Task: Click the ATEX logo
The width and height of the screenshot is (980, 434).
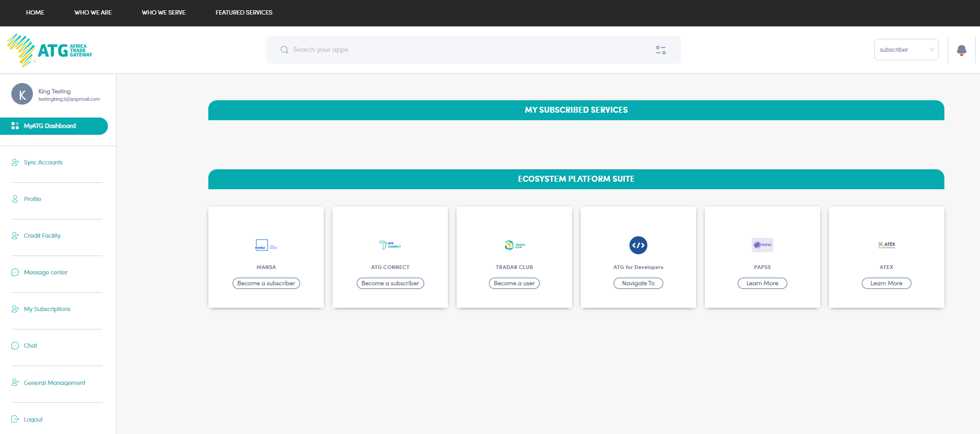Action: click(887, 245)
